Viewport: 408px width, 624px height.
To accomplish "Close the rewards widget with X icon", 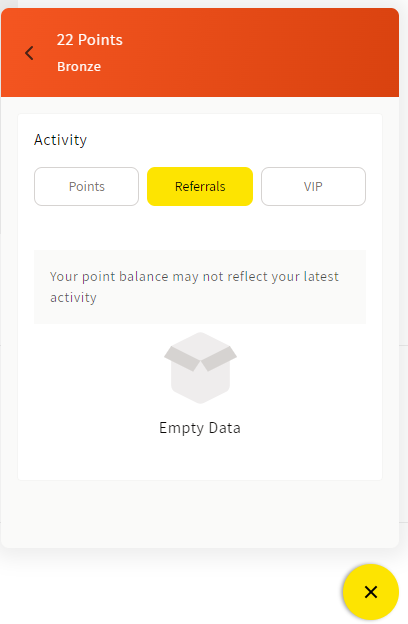I will [371, 592].
